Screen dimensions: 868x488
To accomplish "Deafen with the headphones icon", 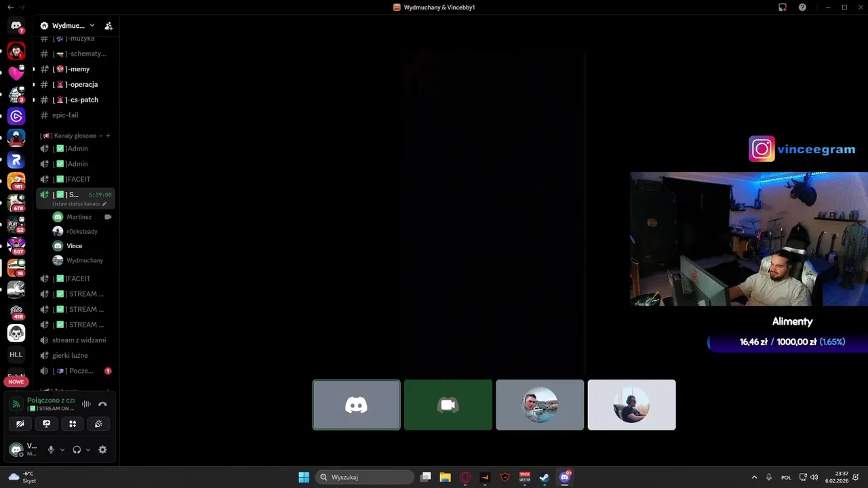I will (77, 449).
